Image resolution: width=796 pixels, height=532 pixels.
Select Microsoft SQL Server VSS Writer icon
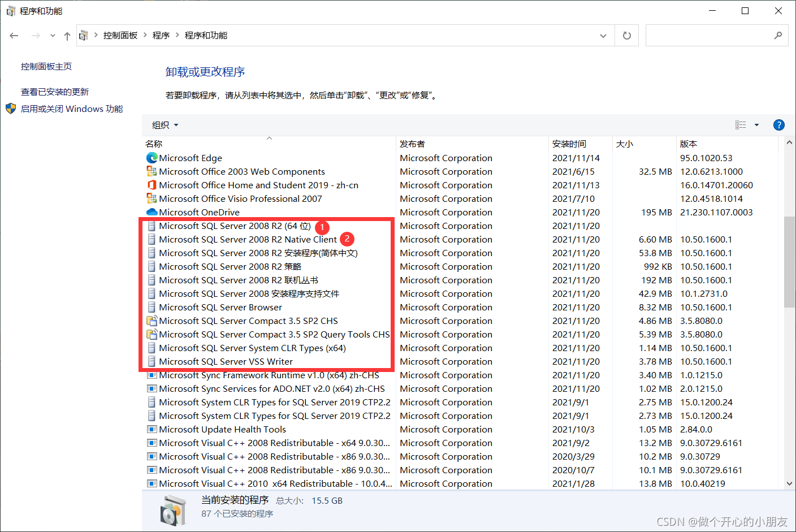pyautogui.click(x=152, y=361)
